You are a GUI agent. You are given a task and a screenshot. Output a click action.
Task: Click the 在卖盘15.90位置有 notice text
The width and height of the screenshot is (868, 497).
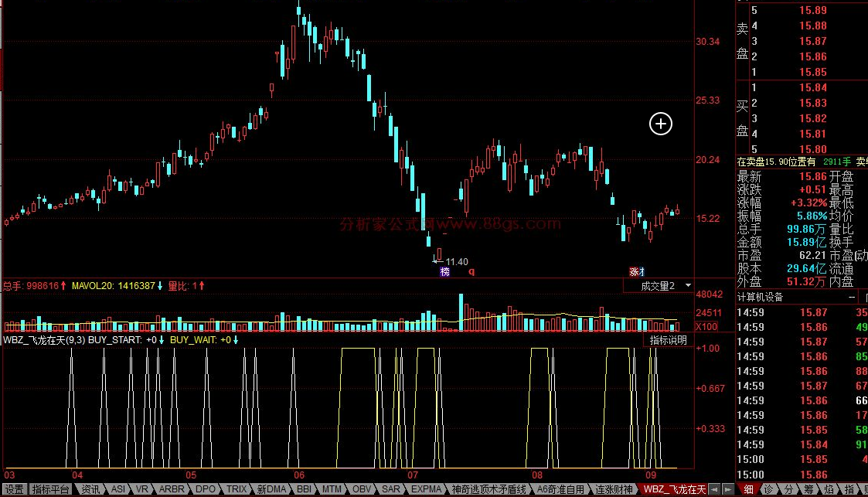point(776,162)
